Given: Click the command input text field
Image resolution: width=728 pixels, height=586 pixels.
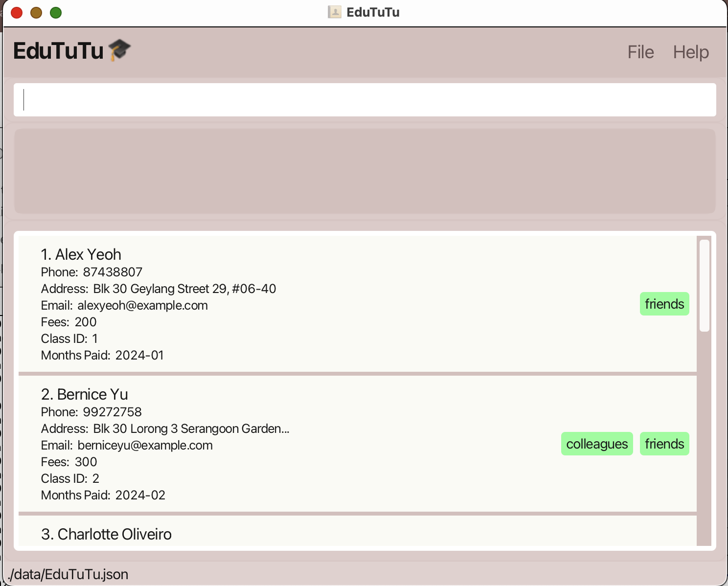Looking at the screenshot, I should [365, 100].
